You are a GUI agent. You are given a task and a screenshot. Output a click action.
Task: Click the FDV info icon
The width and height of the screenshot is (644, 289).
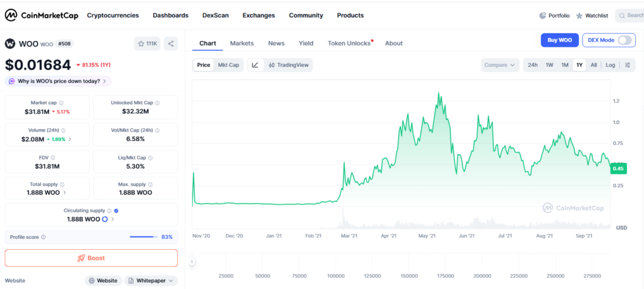[53, 157]
